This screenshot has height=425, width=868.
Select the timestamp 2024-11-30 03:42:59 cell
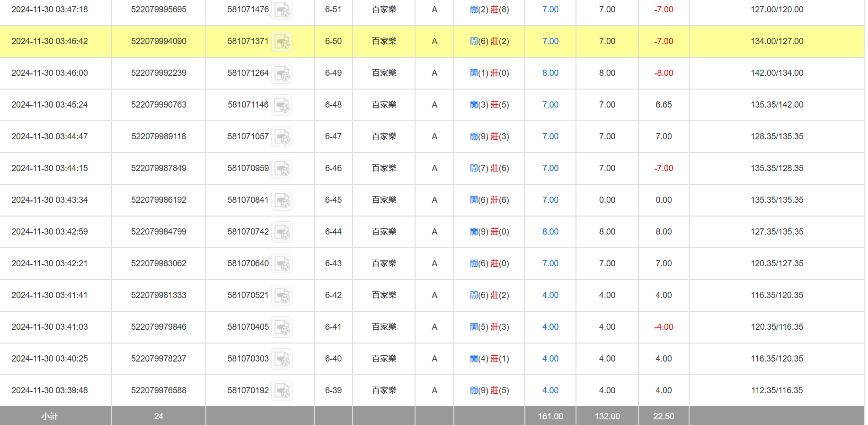[x=50, y=232]
